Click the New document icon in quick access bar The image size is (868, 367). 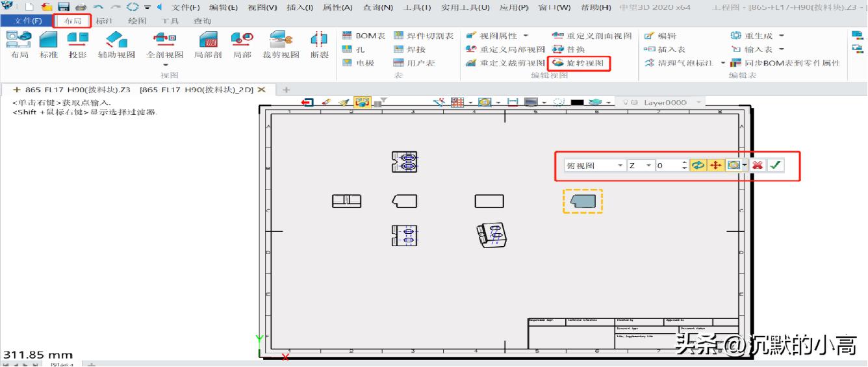[29, 7]
